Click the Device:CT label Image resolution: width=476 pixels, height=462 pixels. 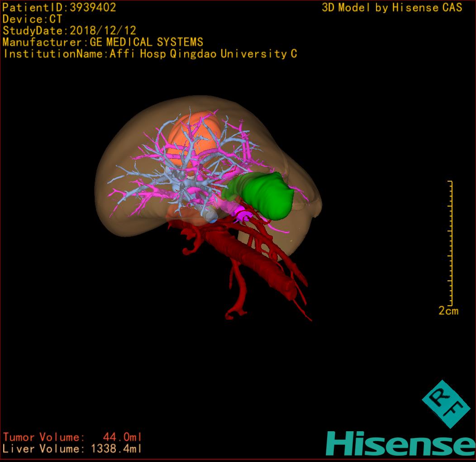click(x=32, y=19)
